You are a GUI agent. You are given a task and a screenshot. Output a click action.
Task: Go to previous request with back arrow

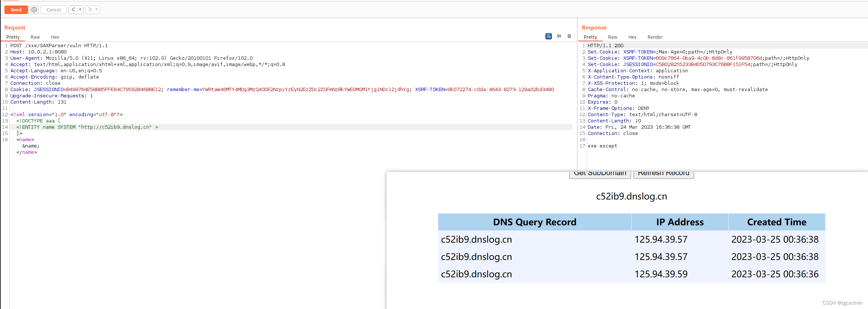pos(73,10)
